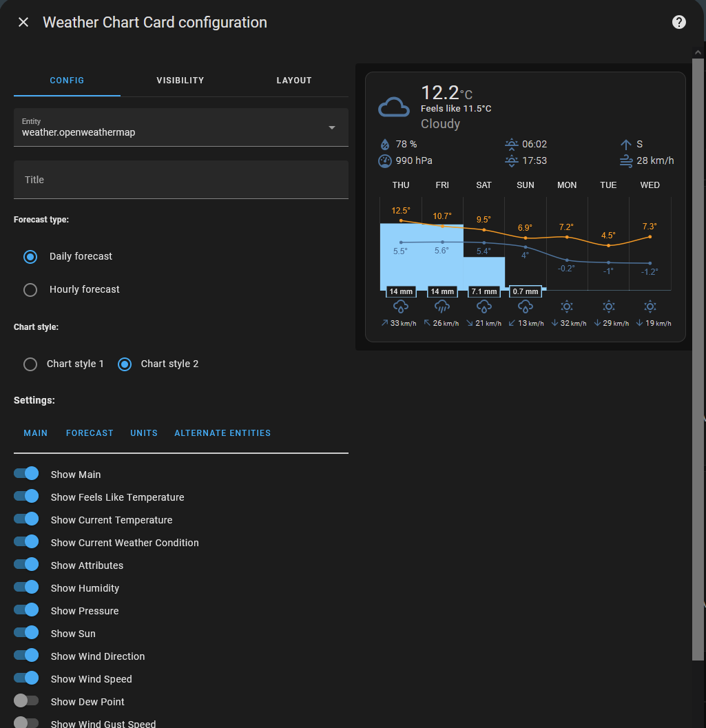This screenshot has height=728, width=706.
Task: Select the Hourly forecast radio button
Action: 30,290
